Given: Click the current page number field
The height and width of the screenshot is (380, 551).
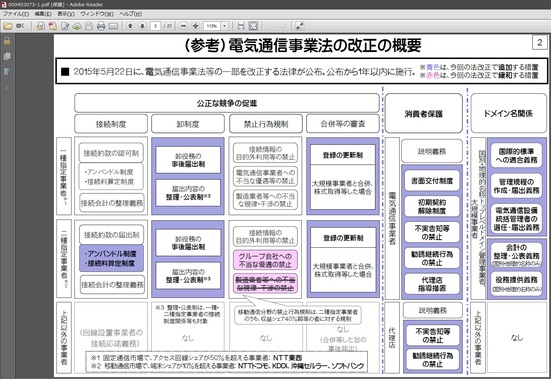Looking at the screenshot, I should pos(155,26).
